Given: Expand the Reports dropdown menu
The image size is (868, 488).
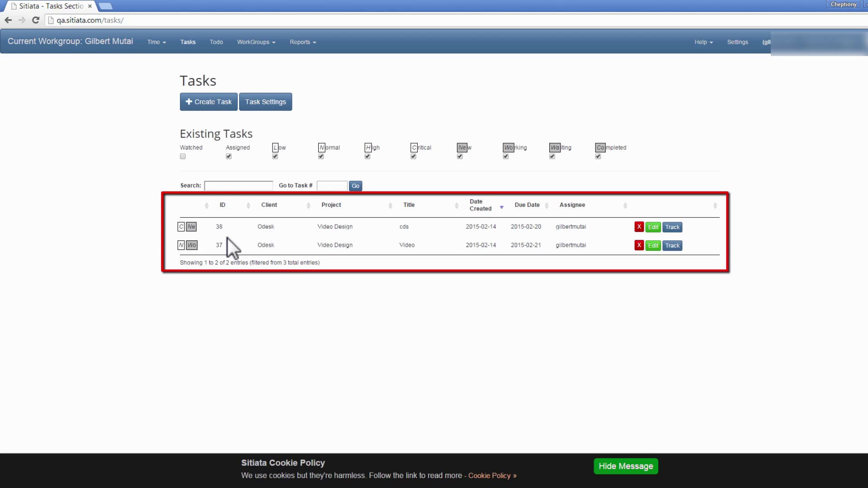Looking at the screenshot, I should (303, 42).
